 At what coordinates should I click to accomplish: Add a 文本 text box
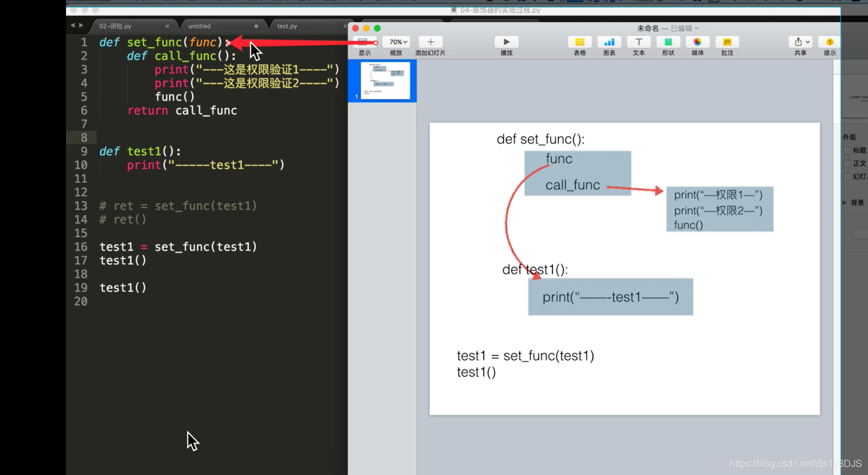pyautogui.click(x=639, y=42)
